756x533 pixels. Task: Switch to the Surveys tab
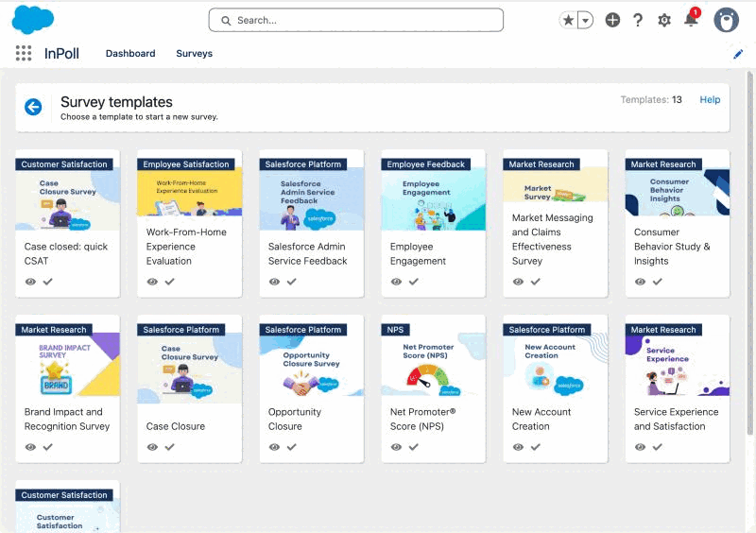195,54
